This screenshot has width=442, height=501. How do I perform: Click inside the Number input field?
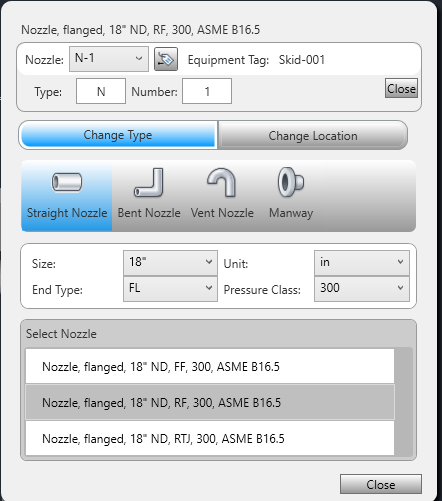pyautogui.click(x=207, y=91)
